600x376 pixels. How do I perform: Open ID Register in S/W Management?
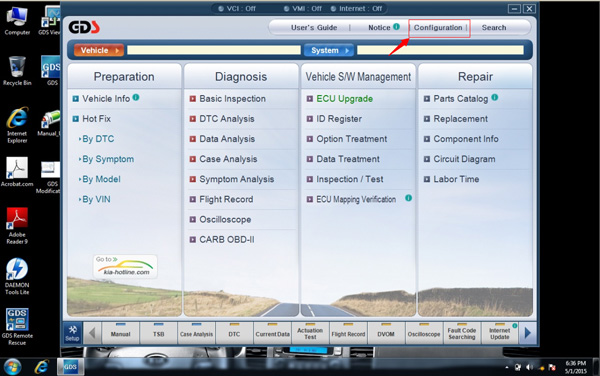pos(339,119)
